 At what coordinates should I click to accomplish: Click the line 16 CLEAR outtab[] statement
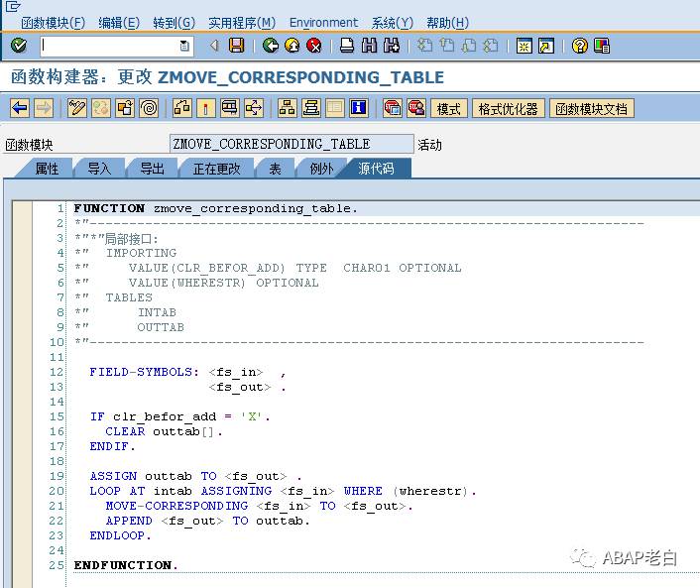coord(164,431)
